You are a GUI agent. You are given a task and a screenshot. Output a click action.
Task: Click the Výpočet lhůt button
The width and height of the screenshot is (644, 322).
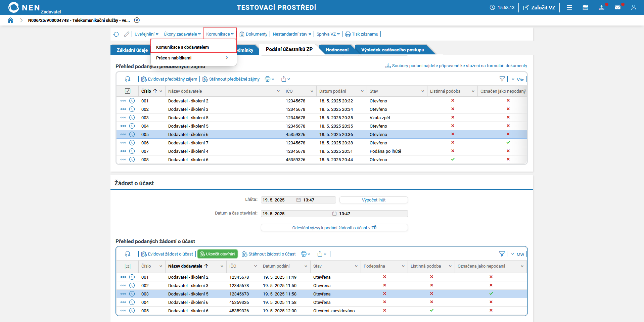pyautogui.click(x=373, y=200)
